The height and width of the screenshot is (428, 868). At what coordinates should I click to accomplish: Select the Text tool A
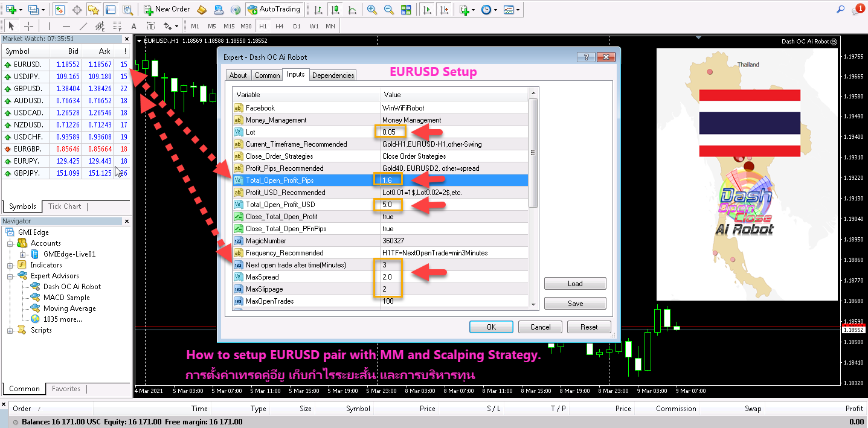pyautogui.click(x=134, y=26)
